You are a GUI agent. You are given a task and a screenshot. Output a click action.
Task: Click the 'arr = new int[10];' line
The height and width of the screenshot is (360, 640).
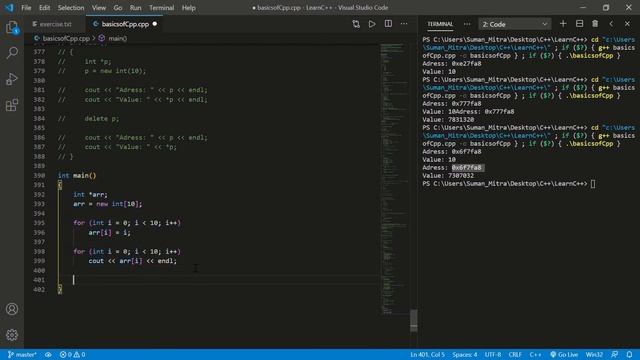(x=108, y=204)
